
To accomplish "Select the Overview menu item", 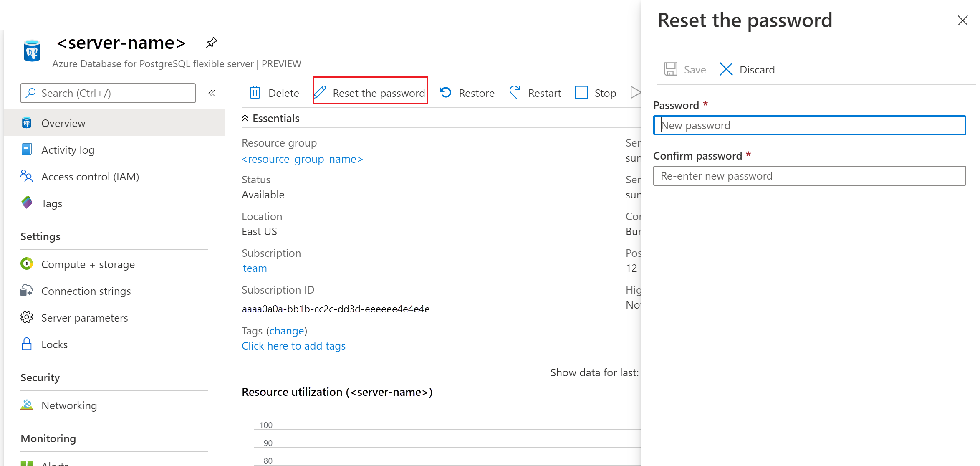I will pyautogui.click(x=64, y=123).
